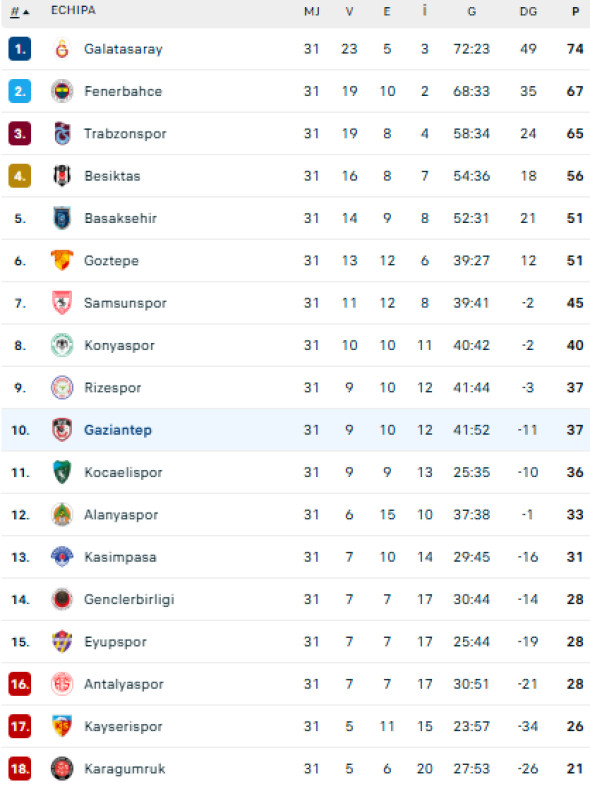Sort standings by the P points header
The height and width of the screenshot is (789, 590).
(575, 11)
